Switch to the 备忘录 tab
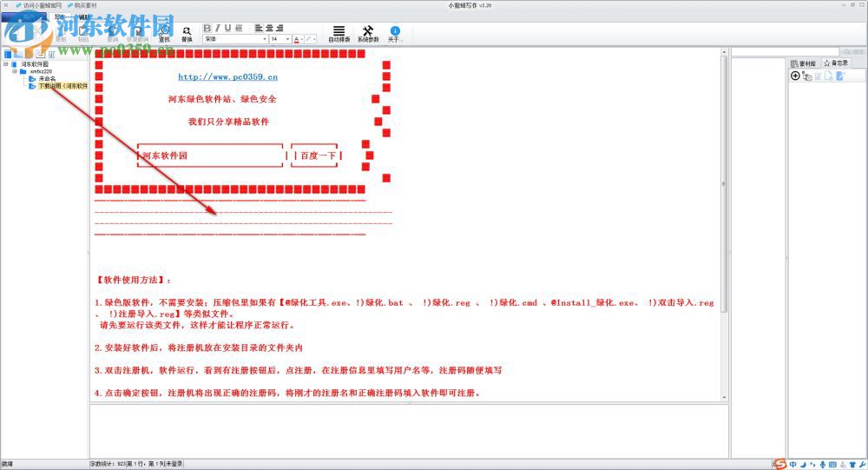The width and height of the screenshot is (868, 470). 836,63
